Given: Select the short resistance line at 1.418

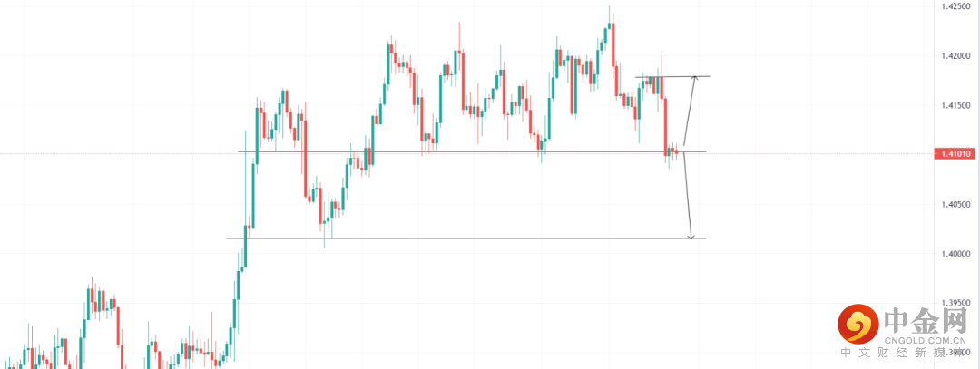Looking at the screenshot, I should (671, 76).
